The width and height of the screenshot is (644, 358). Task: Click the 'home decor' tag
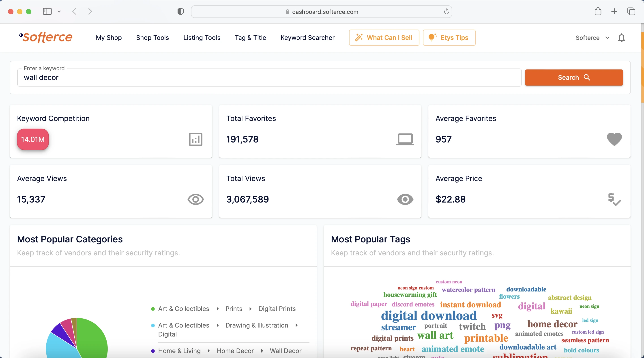click(552, 324)
